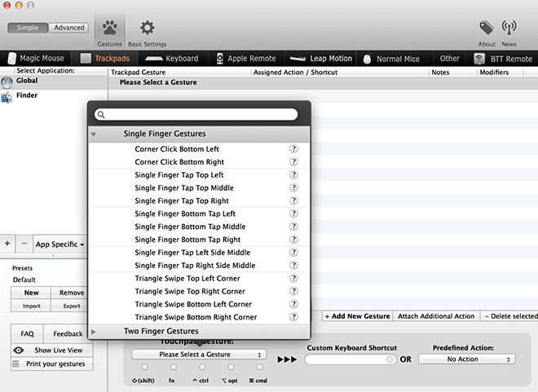Switch to the Apple Remote tab
538x392 pixels.
click(247, 59)
